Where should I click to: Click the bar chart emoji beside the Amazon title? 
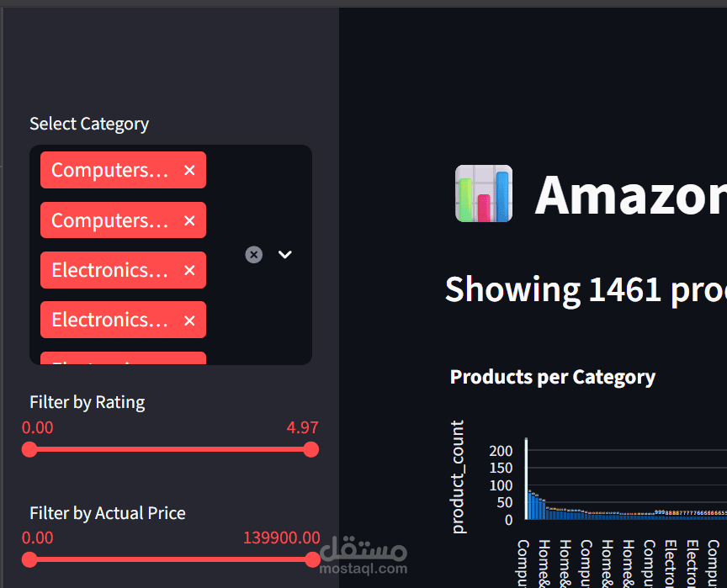[484, 193]
